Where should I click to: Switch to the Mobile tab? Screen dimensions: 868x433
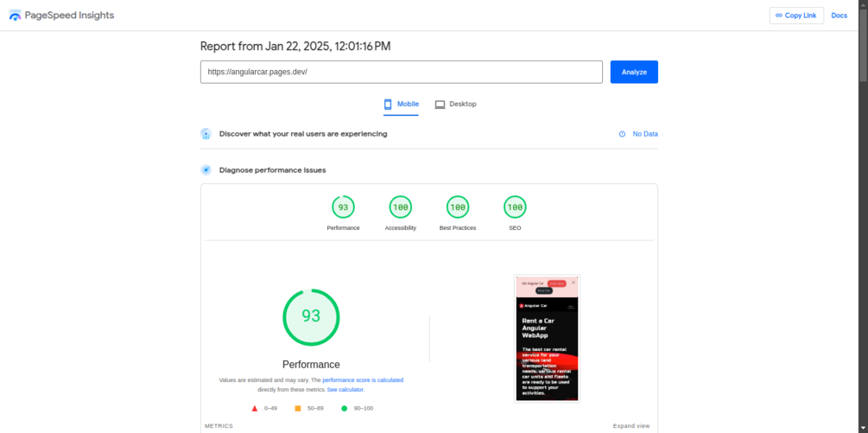coord(402,104)
